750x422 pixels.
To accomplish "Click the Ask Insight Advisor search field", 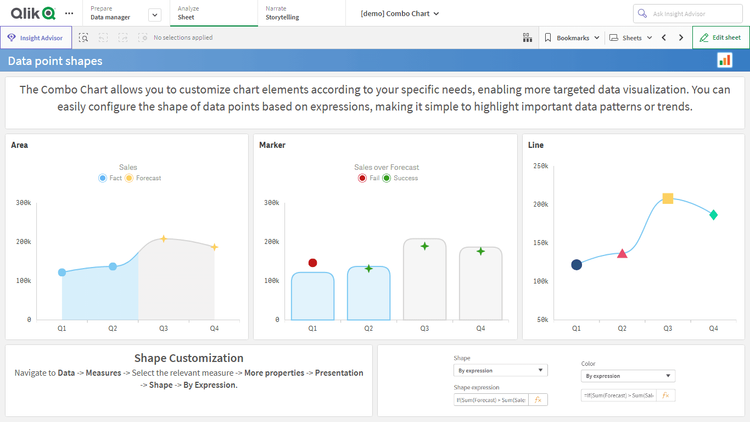I will pyautogui.click(x=690, y=13).
